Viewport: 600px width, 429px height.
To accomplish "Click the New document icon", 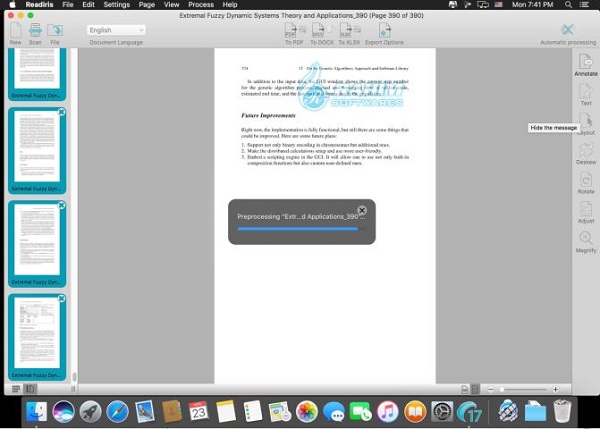I will (16, 31).
